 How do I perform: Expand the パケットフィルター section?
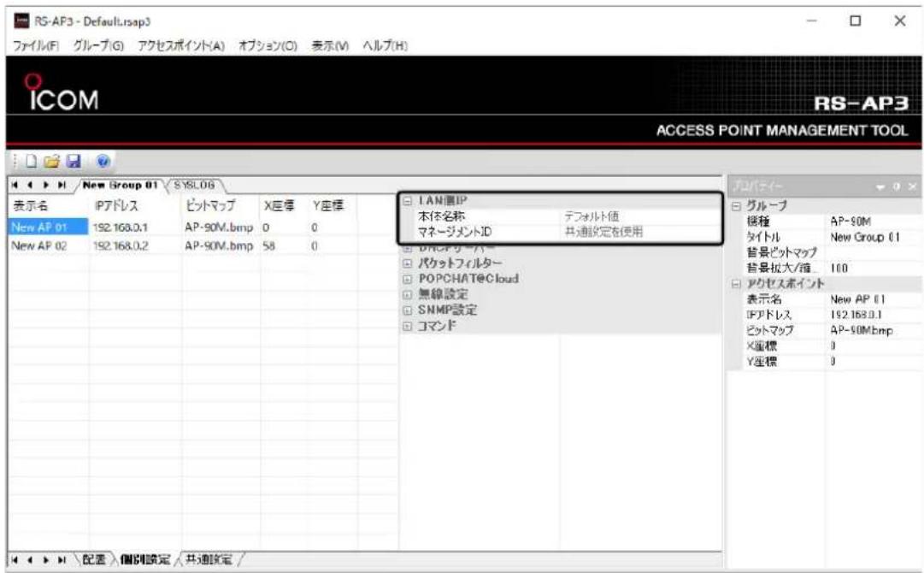point(407,263)
